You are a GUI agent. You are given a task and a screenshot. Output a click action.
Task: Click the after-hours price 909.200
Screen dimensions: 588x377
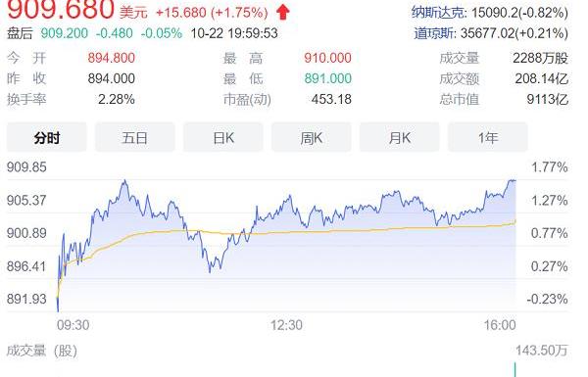tap(64, 33)
